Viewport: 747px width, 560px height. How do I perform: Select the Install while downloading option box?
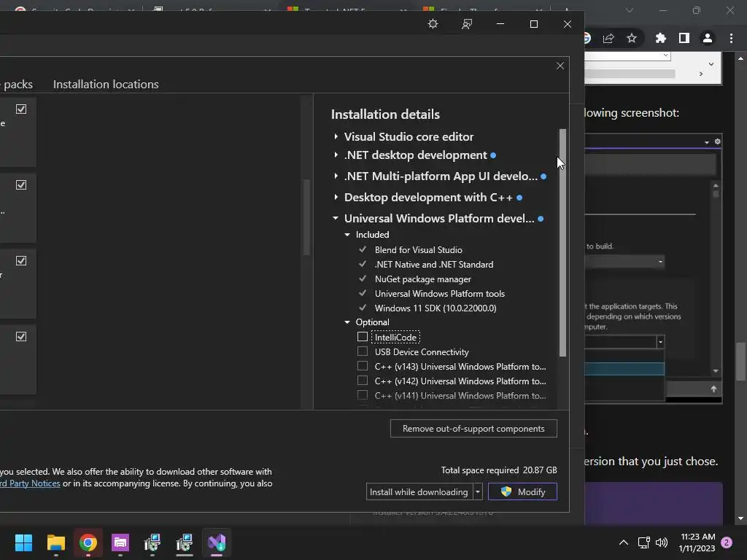tap(419, 492)
